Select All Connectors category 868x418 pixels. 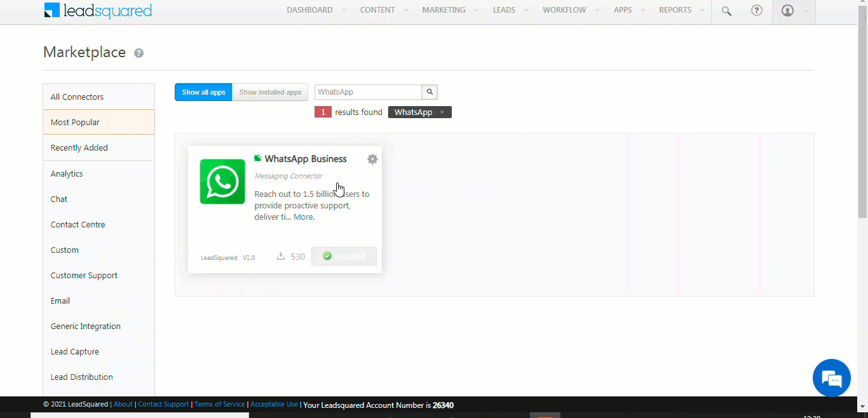click(x=98, y=97)
